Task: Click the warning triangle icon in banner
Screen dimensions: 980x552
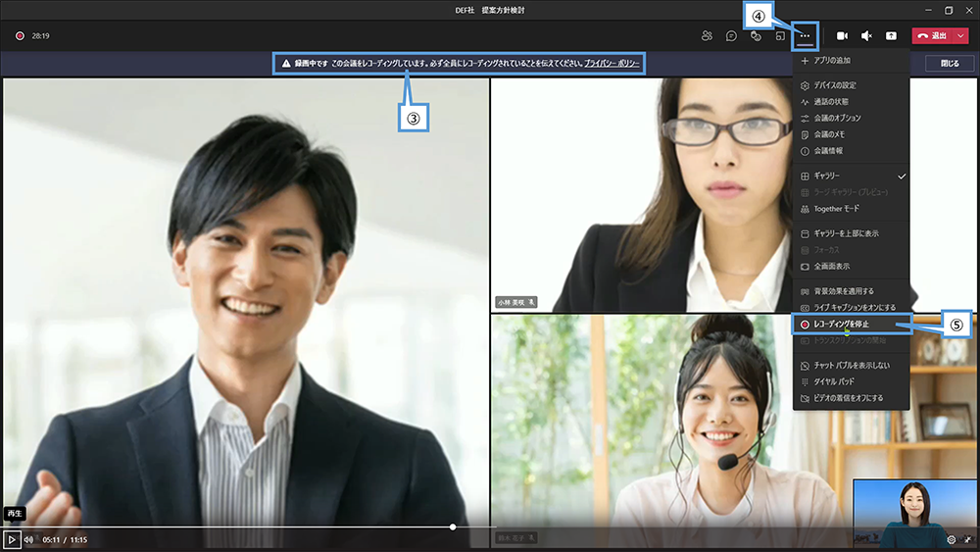Action: [286, 63]
